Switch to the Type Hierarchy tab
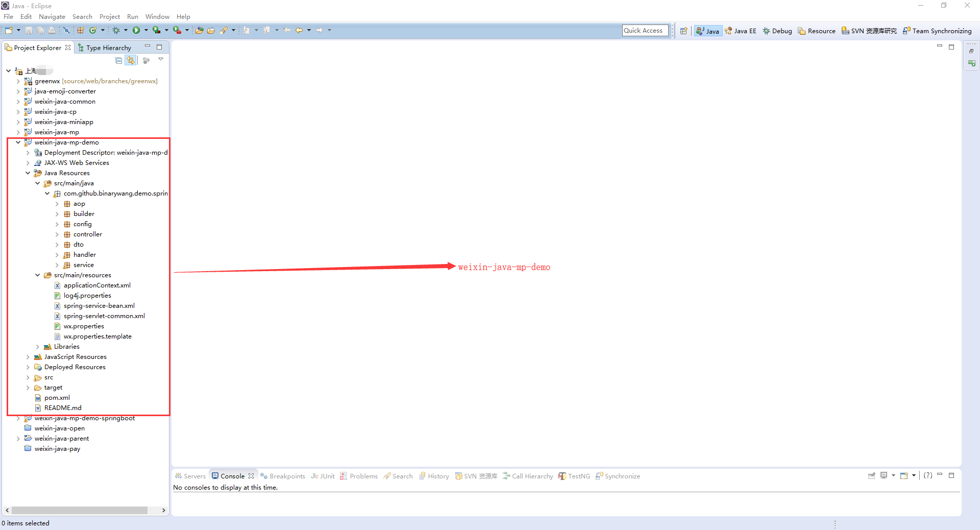The height and width of the screenshot is (530, 980). (105, 47)
